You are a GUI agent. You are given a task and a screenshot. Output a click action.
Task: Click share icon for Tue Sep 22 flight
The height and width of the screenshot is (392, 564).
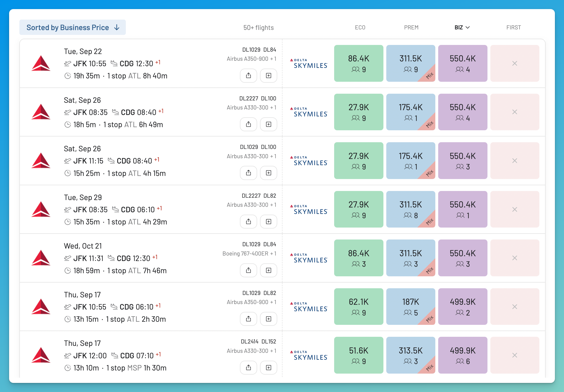[x=248, y=76]
